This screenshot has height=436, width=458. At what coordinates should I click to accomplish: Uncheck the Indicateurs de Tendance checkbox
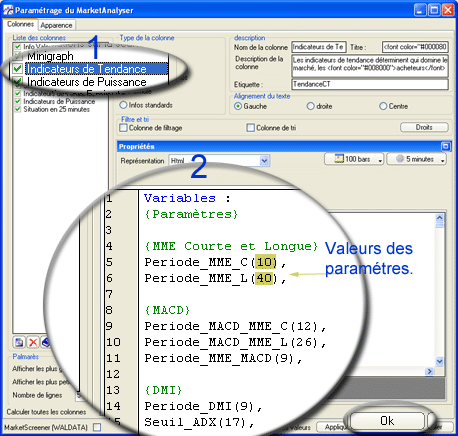click(x=18, y=69)
